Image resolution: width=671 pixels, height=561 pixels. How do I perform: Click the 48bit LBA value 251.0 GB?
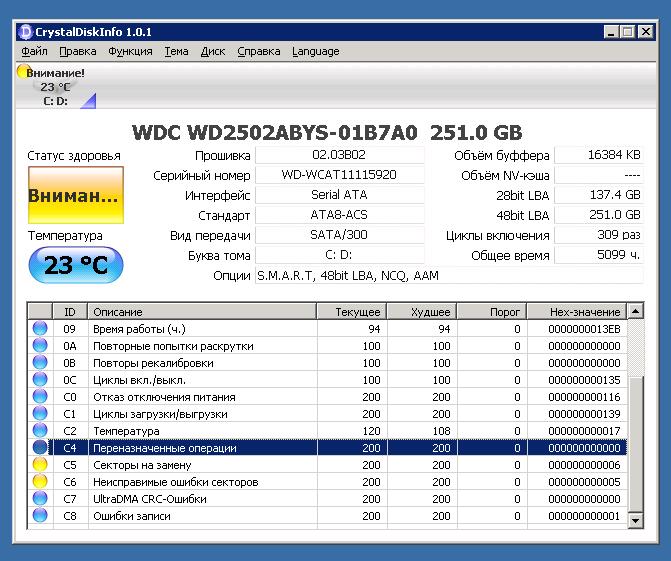pos(599,215)
